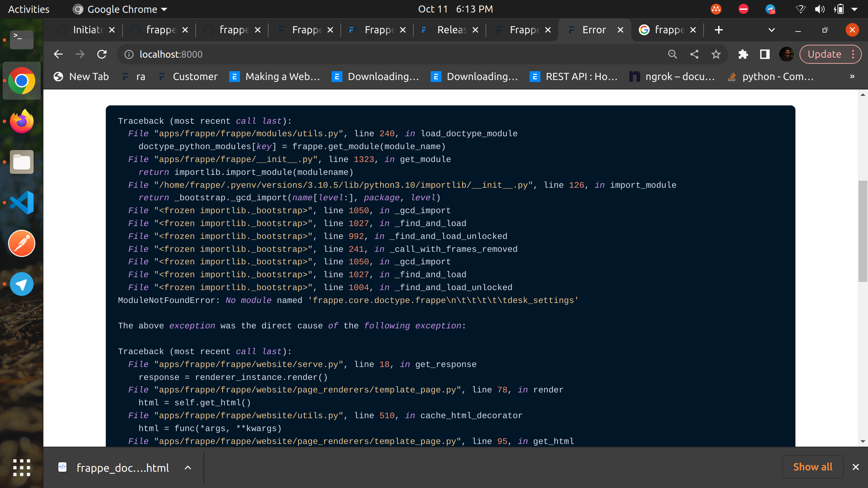
Task: Go back to previous page
Action: coord(58,54)
